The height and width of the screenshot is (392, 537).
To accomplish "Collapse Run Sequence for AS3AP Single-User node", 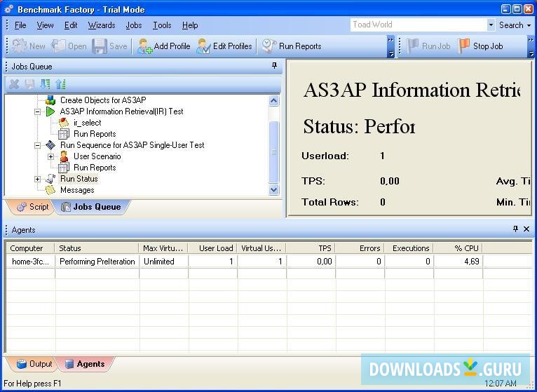I will (x=37, y=145).
